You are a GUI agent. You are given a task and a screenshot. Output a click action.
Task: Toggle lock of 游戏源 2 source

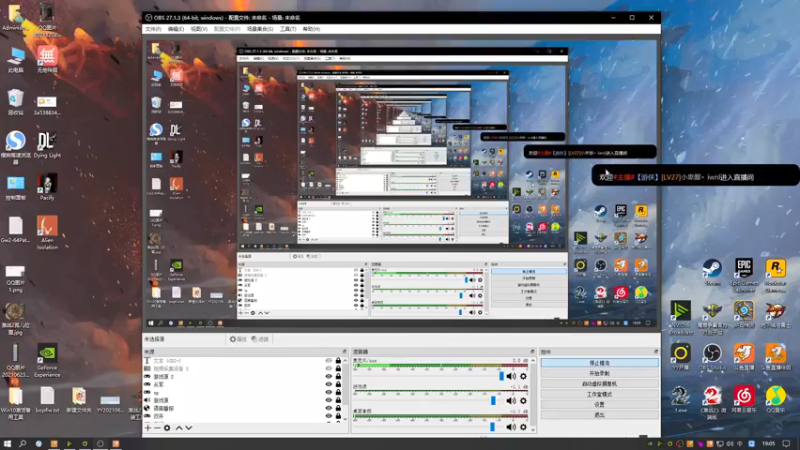pos(338,377)
